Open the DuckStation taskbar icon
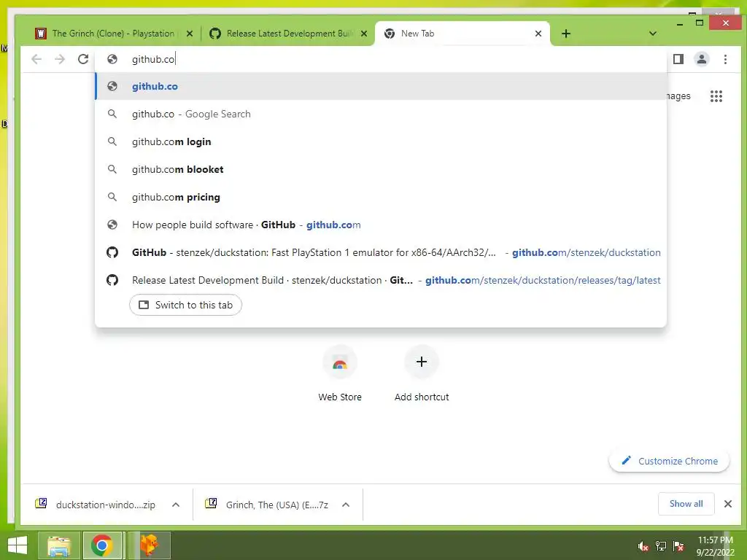This screenshot has height=560, width=747. (x=150, y=545)
